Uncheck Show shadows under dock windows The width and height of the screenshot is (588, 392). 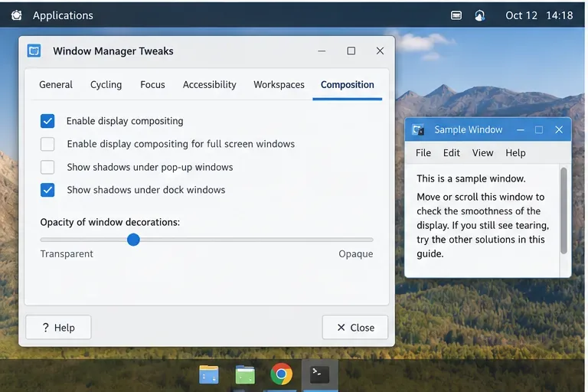[47, 190]
